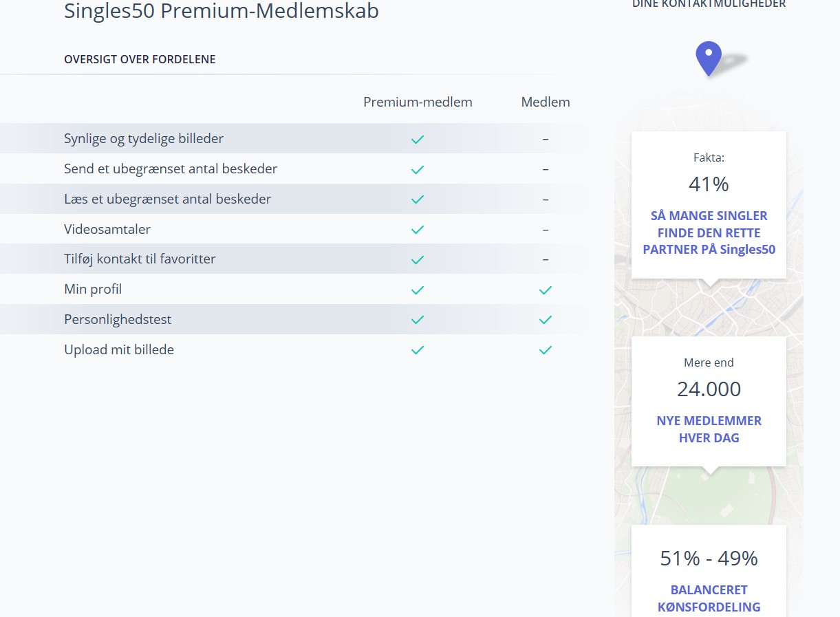Click the OVERSIGT OVER FORDELENE subheading
The image size is (840, 617).
tap(140, 59)
